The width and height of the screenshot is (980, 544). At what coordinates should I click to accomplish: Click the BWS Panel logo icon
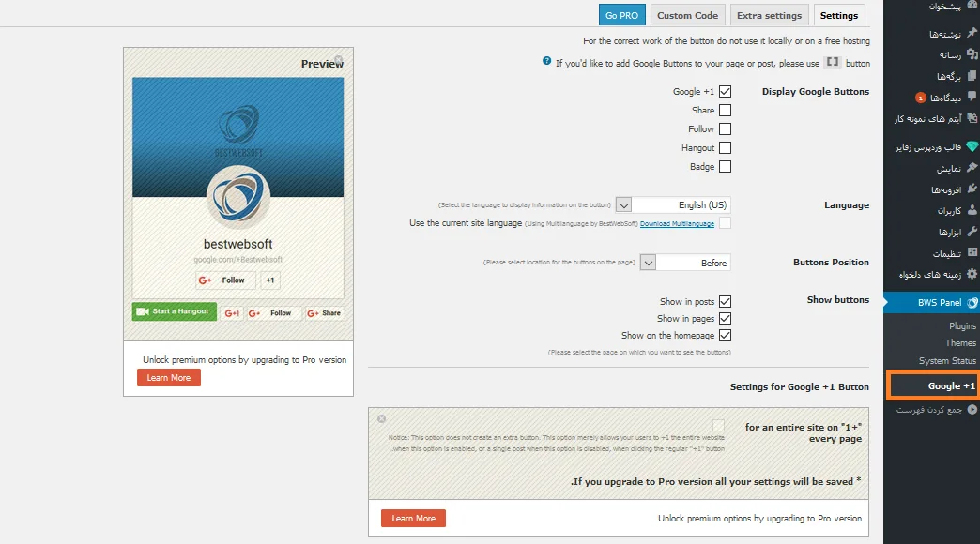tap(972, 303)
